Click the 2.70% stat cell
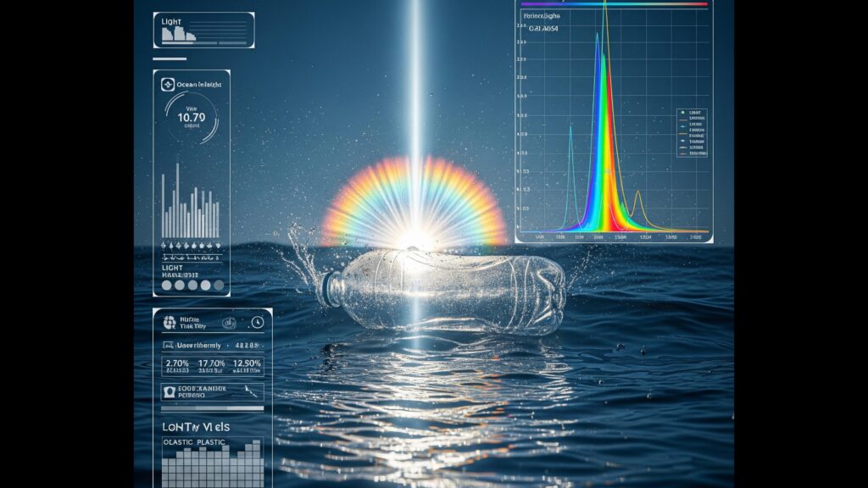This screenshot has width=868, height=488. click(x=176, y=365)
